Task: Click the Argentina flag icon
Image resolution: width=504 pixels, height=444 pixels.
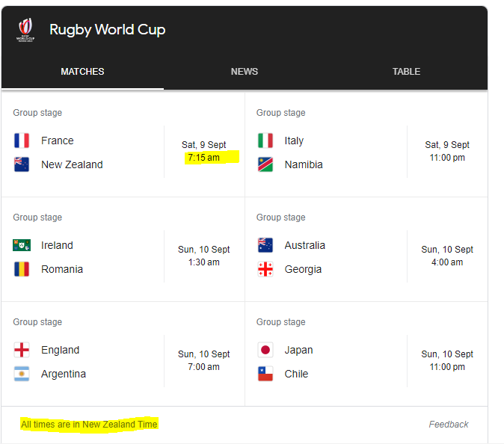Action: [22, 374]
